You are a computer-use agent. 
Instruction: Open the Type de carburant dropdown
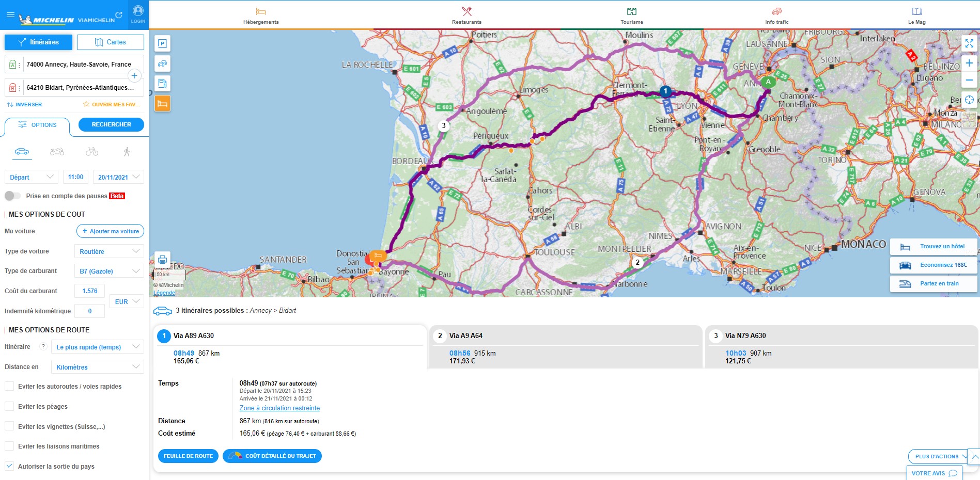click(x=109, y=271)
